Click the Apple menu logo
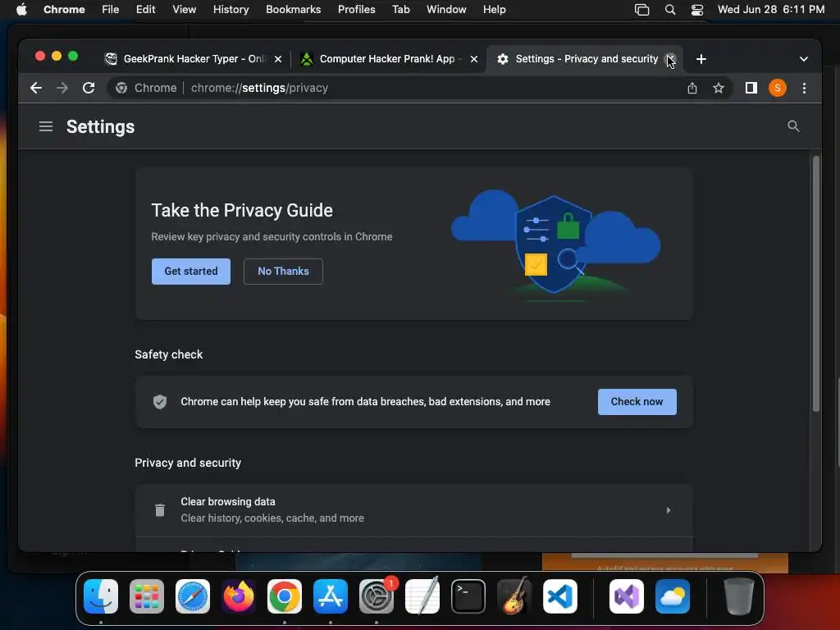Screen dimensions: 840x630 [21, 9]
